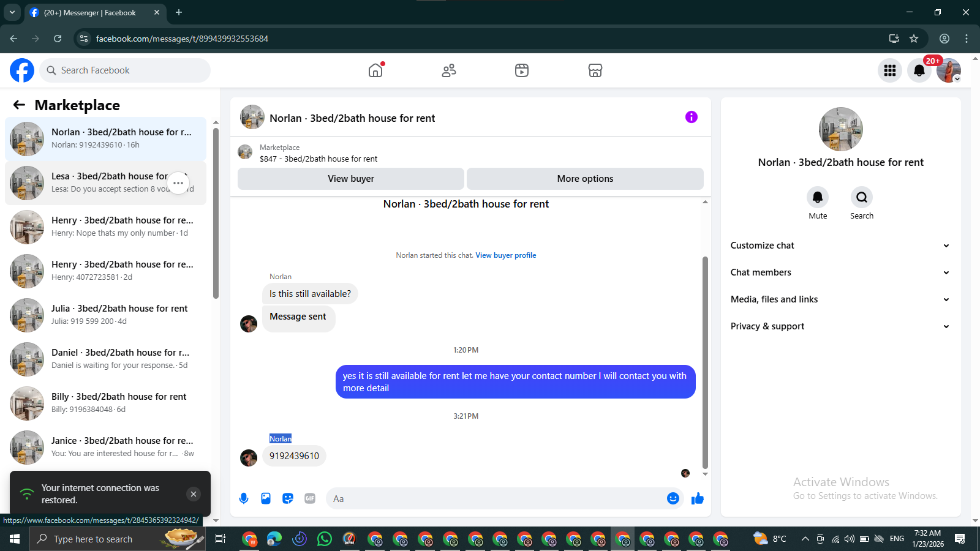Open Windows Task View

[221, 539]
